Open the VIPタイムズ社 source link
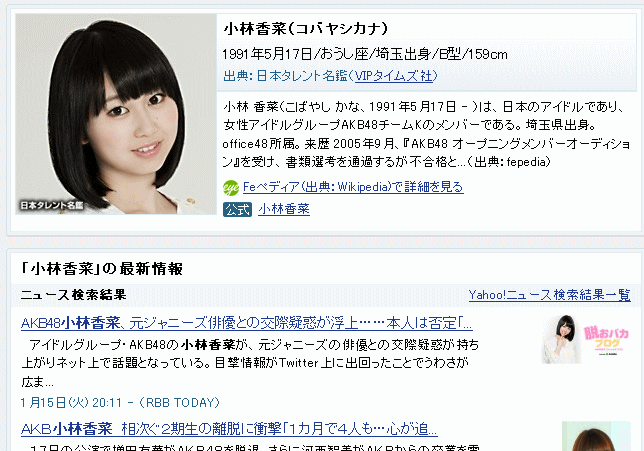 pyautogui.click(x=393, y=76)
